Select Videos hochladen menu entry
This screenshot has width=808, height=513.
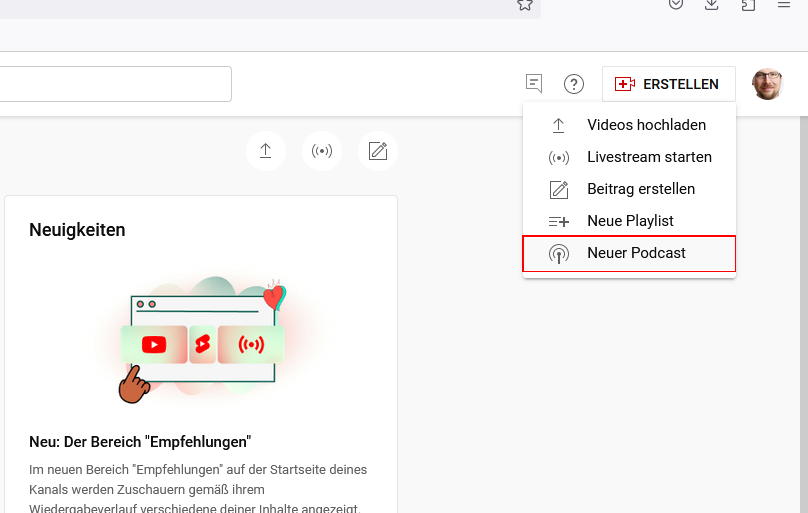pyautogui.click(x=629, y=125)
